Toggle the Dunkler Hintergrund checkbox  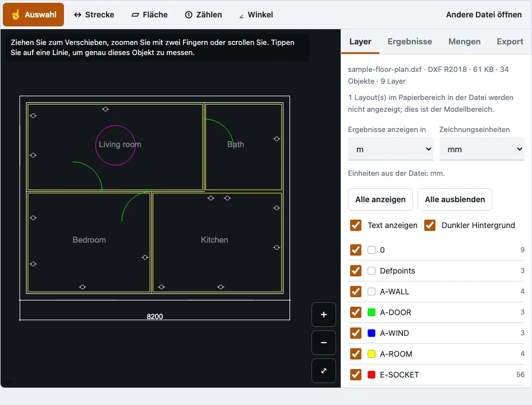tap(430, 225)
